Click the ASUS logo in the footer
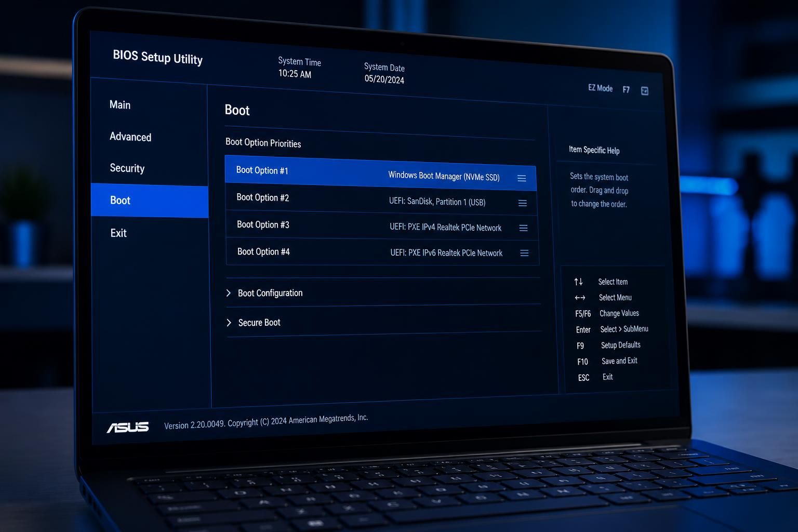 [128, 427]
